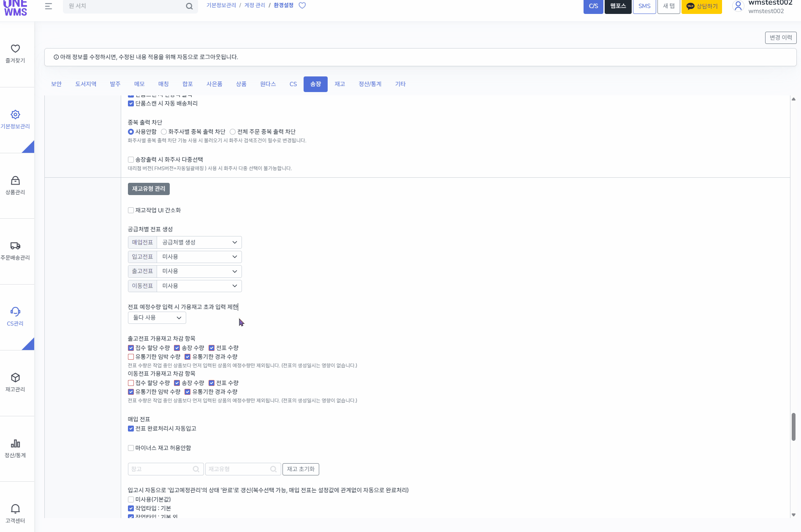Switch to 보안 tab
Screen dimensions: 801x532
pos(56,84)
